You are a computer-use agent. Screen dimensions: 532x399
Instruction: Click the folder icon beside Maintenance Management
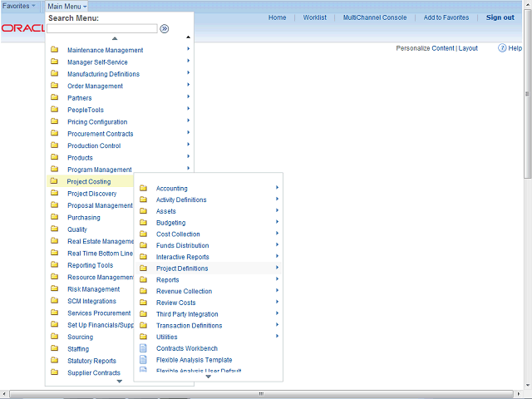point(54,50)
